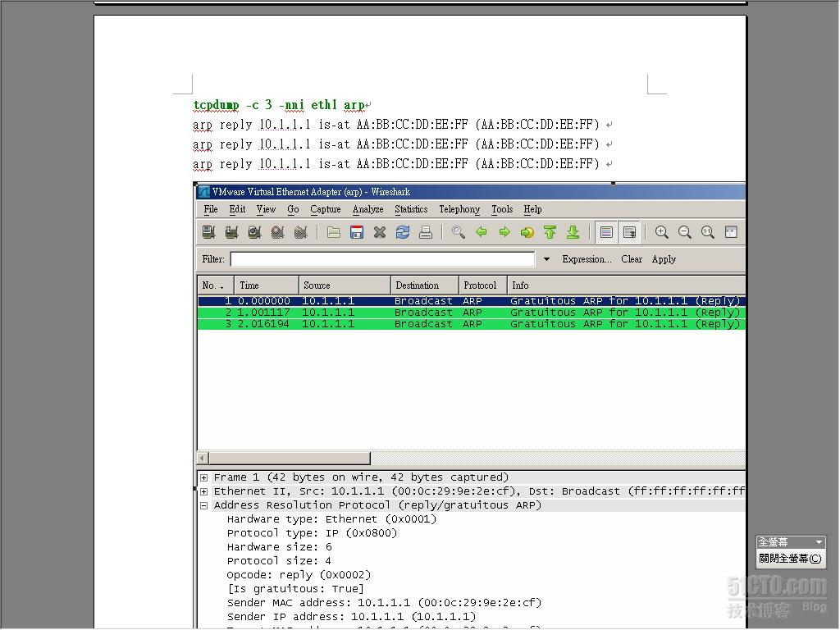Close capture file X icon
The width and height of the screenshot is (840, 630).
pos(380,232)
